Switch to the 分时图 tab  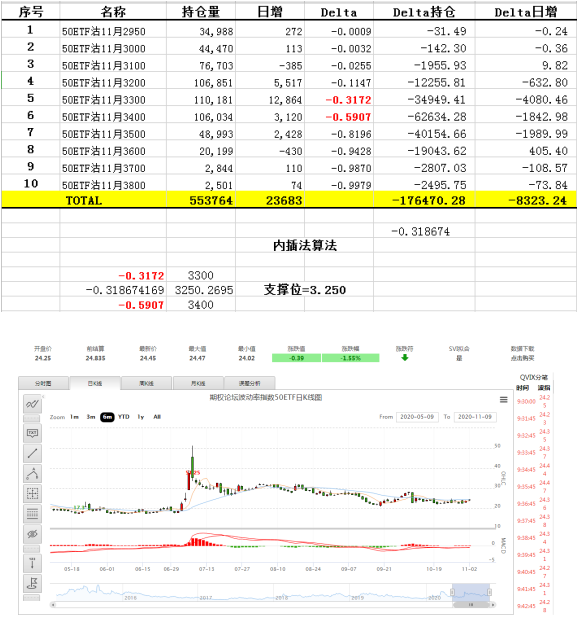(43, 383)
